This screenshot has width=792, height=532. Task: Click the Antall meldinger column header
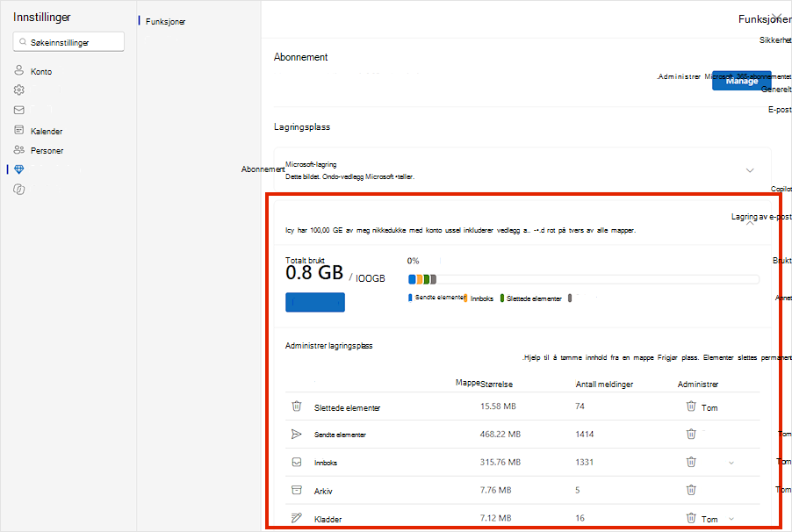coord(604,385)
